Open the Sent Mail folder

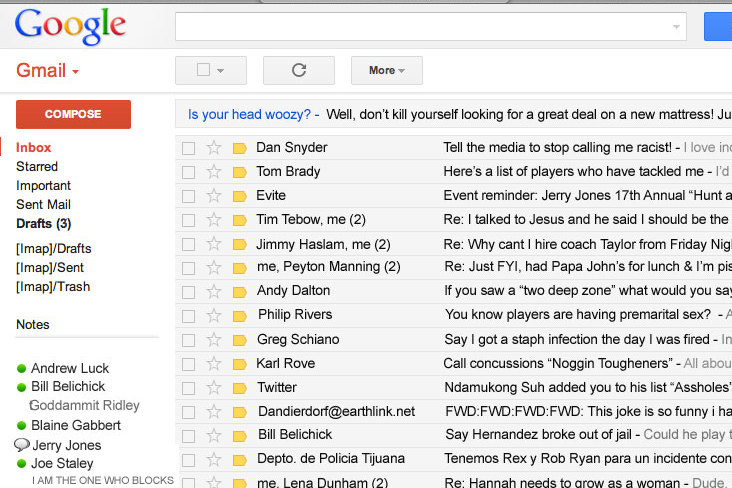tap(43, 205)
